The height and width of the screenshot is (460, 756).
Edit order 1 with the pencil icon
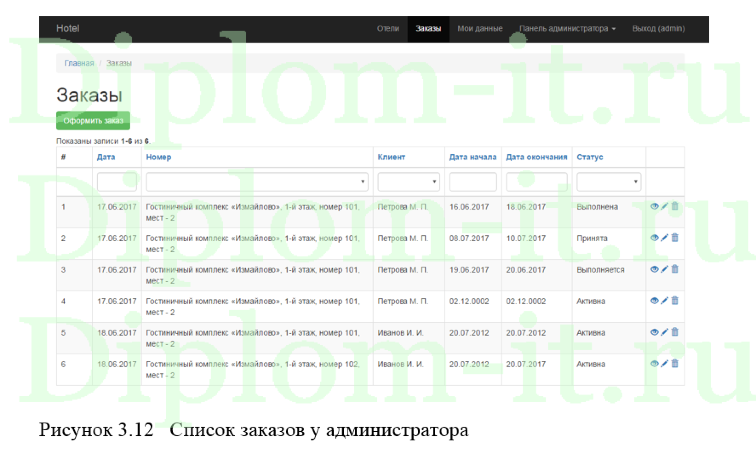[664, 206]
